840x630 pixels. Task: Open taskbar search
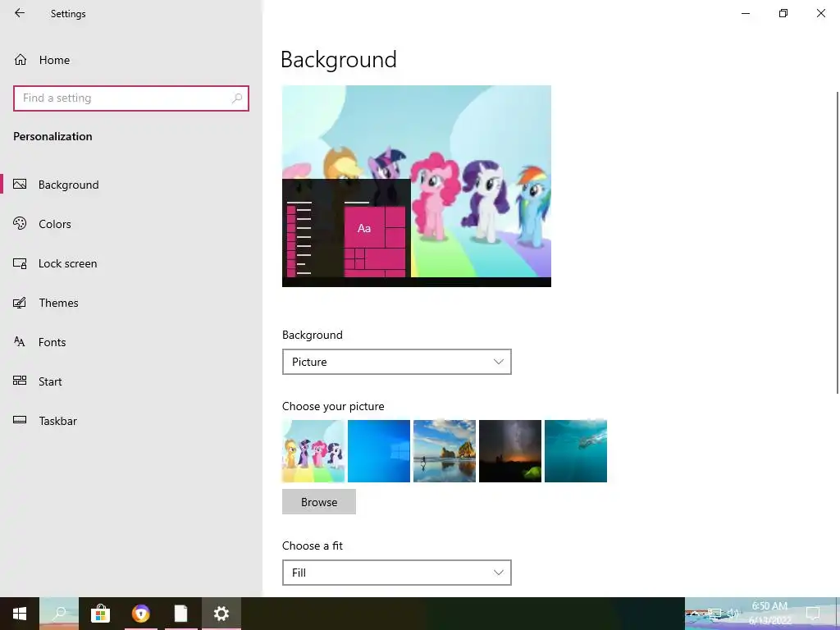click(x=59, y=614)
